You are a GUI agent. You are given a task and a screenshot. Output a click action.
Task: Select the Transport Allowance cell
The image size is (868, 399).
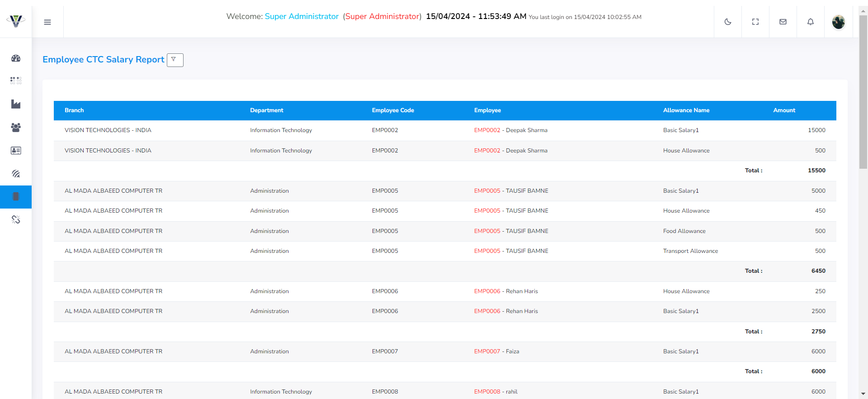click(690, 251)
